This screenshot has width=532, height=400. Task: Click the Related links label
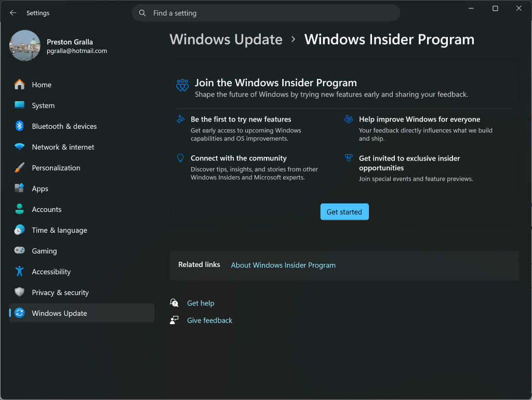(x=199, y=264)
